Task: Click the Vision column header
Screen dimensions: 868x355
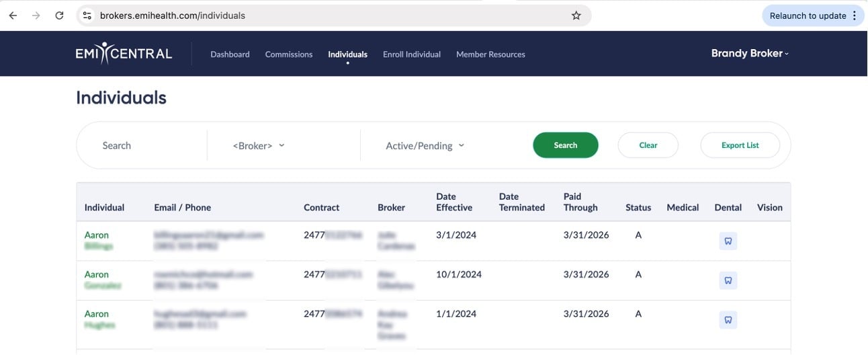Action: pos(770,207)
